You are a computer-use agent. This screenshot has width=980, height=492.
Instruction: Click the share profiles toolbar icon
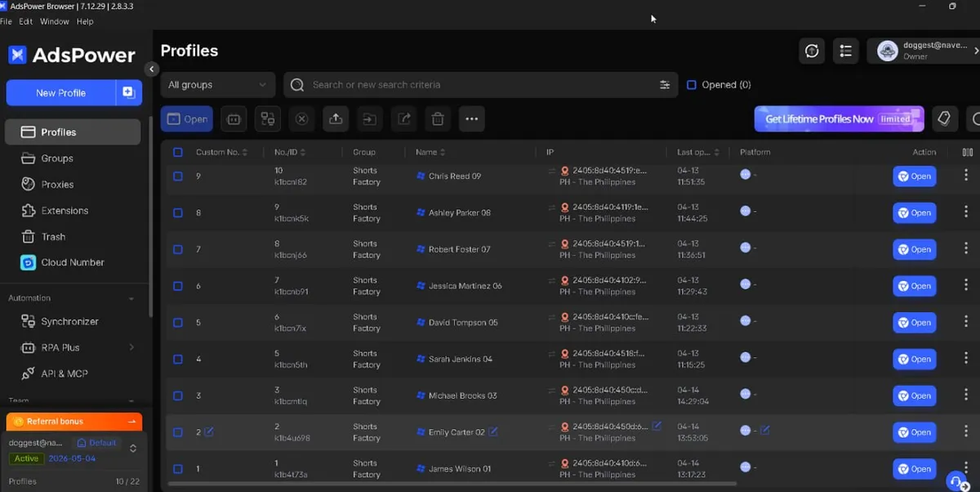(x=404, y=119)
